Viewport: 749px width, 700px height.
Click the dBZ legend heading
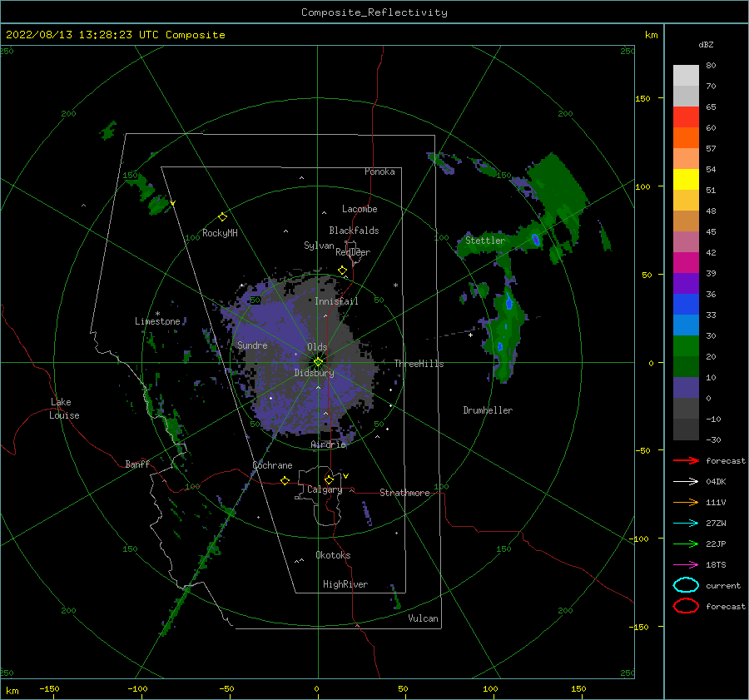tap(706, 44)
